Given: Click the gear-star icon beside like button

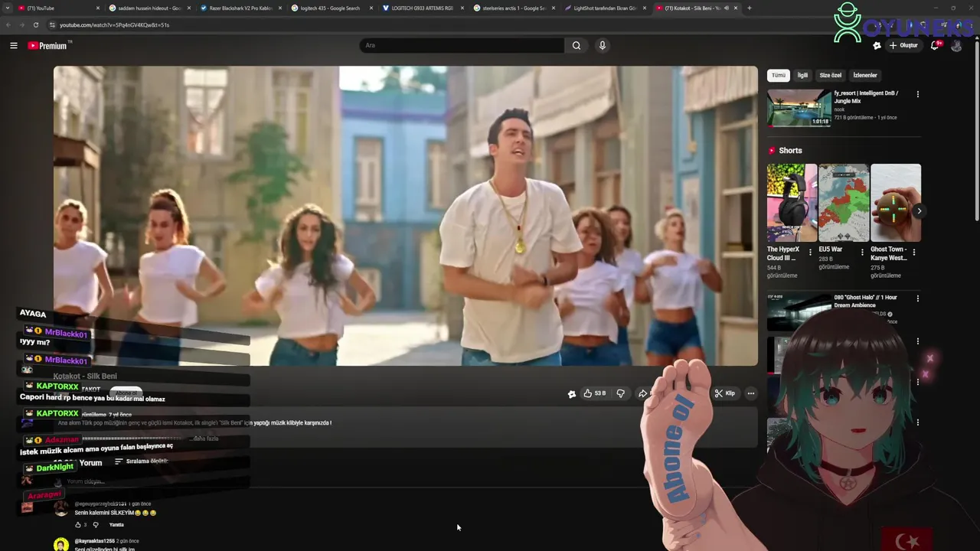Looking at the screenshot, I should 572,394.
